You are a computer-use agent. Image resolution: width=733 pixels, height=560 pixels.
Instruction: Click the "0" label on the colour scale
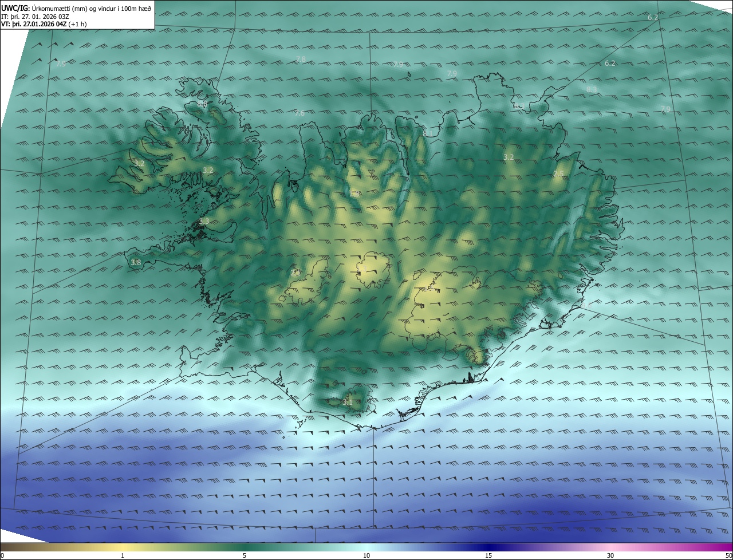(2, 555)
